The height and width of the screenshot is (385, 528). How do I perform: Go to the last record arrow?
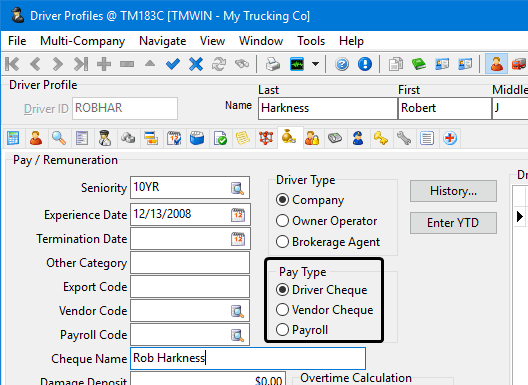click(x=81, y=64)
